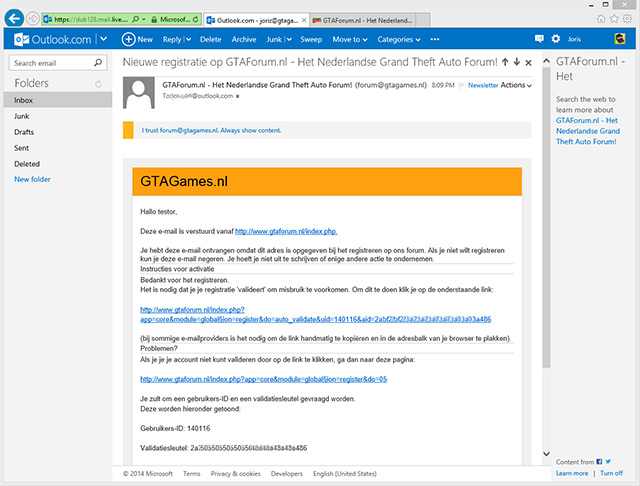Open the Terms footer link
The height and width of the screenshot is (486, 640).
(x=191, y=474)
